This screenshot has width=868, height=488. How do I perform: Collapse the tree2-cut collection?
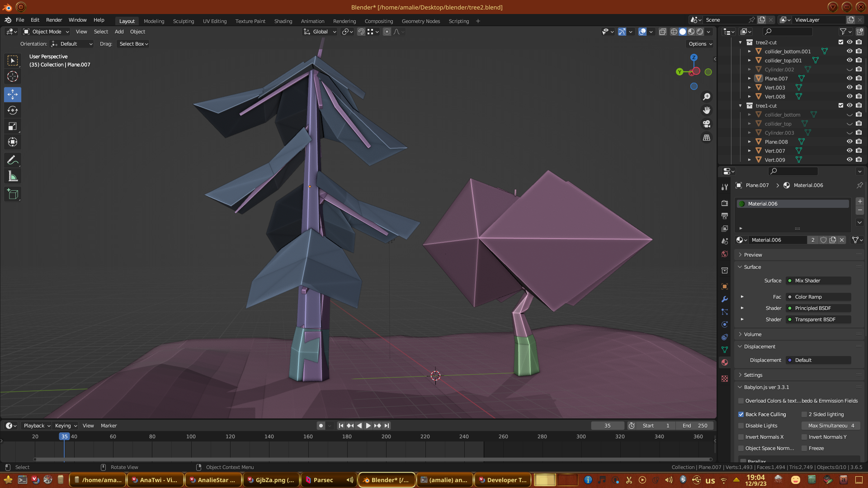(x=740, y=42)
